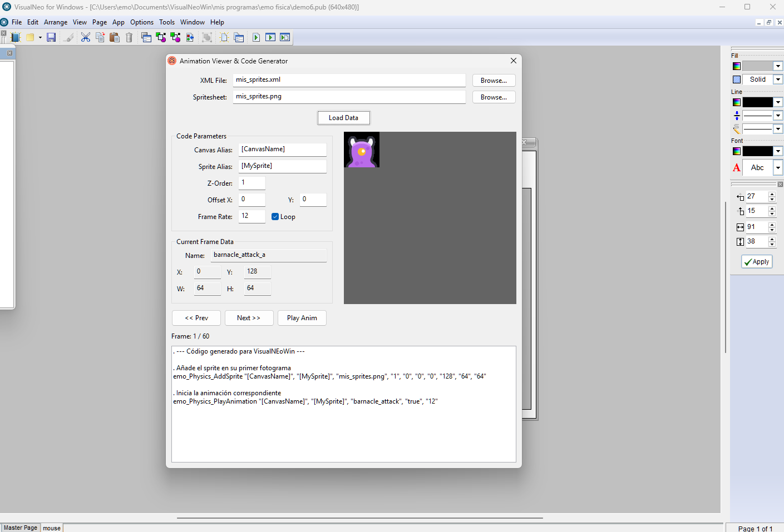This screenshot has height=532, width=784.
Task: Close the Animation Viewer dialog
Action: click(x=514, y=61)
